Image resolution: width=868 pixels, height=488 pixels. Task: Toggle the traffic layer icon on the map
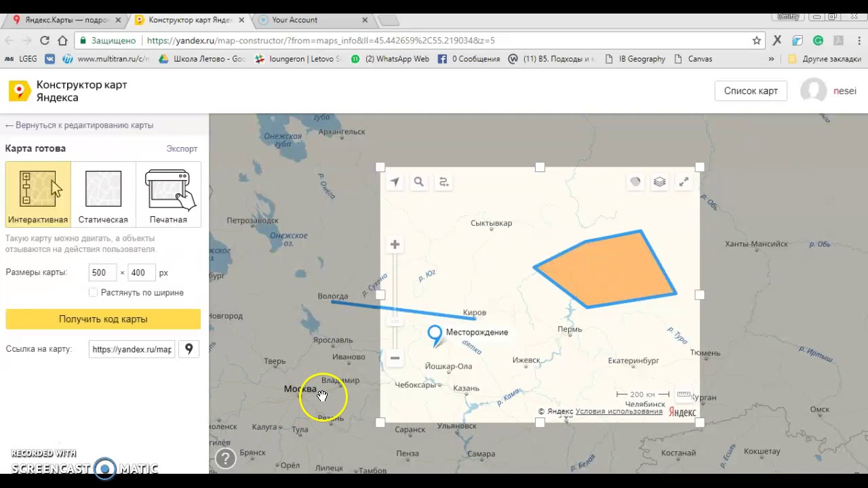(635, 182)
